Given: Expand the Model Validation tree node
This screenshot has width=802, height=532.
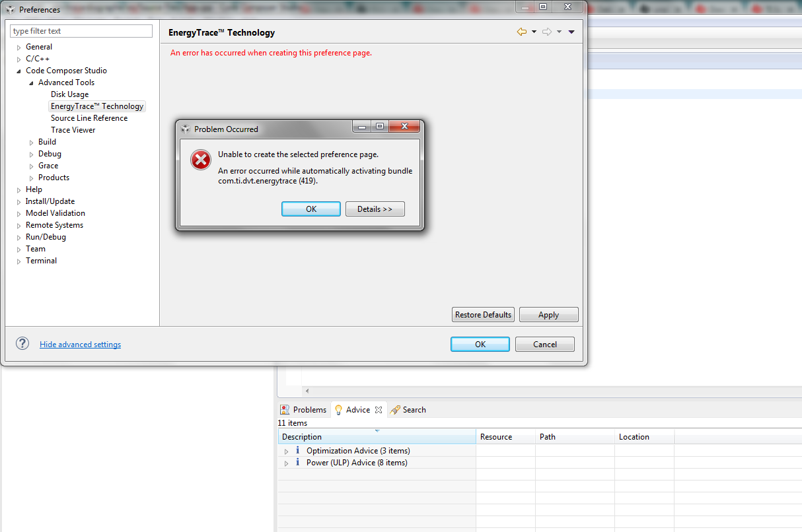Looking at the screenshot, I should [19, 214].
